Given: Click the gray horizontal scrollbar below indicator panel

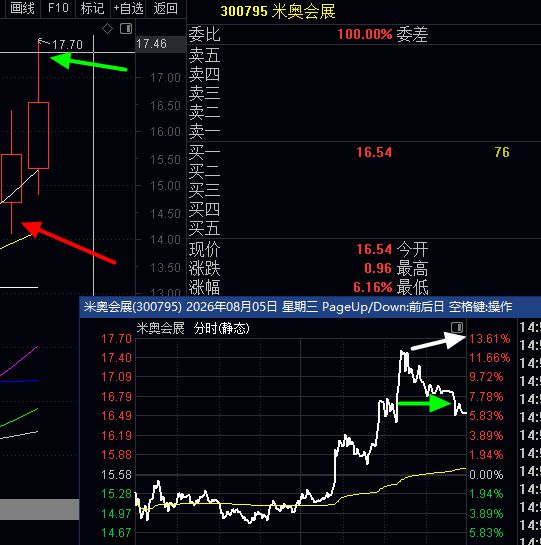Looking at the screenshot, I should (40, 509).
